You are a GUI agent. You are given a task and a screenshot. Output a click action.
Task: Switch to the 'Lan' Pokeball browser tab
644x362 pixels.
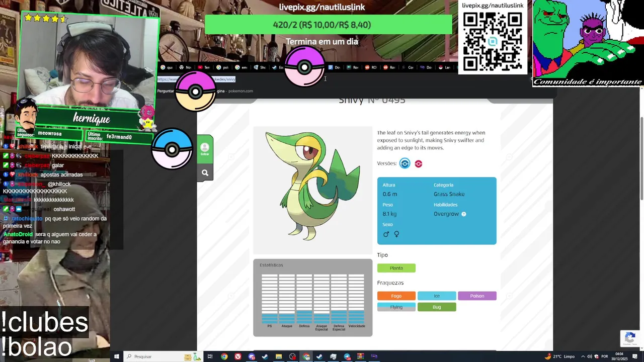pos(445,67)
